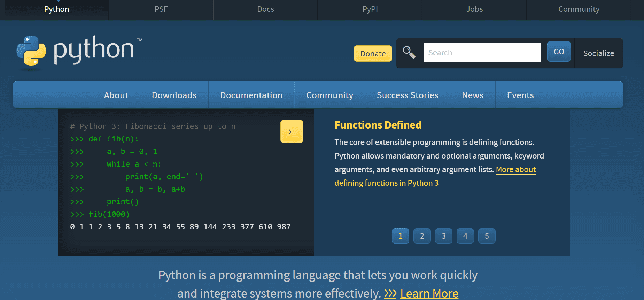The width and height of the screenshot is (644, 300).
Task: Click the '# Python 3: Fibonacci series' comment
Action: pos(153,126)
